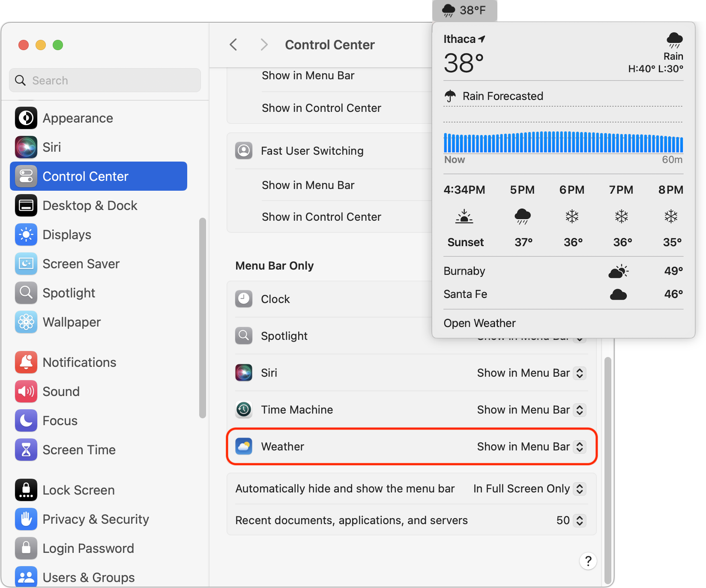Select the Screen Time hourglass icon
This screenshot has height=588, width=706.
26,450
